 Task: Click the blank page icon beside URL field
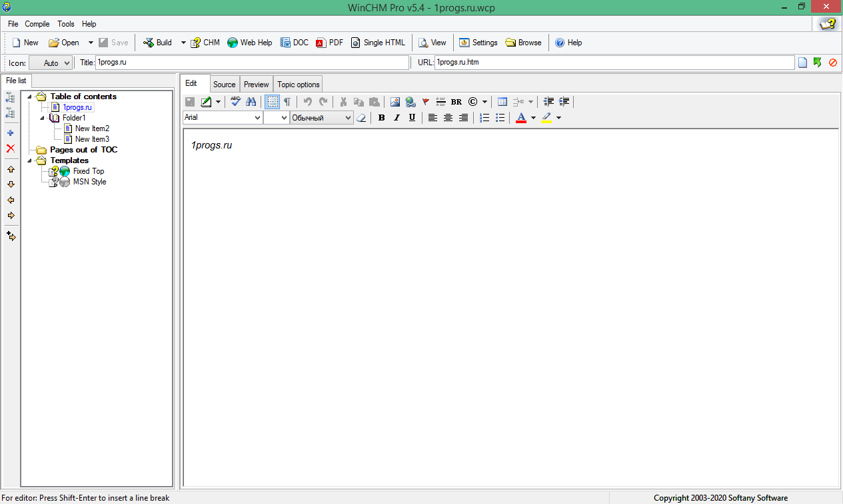803,63
